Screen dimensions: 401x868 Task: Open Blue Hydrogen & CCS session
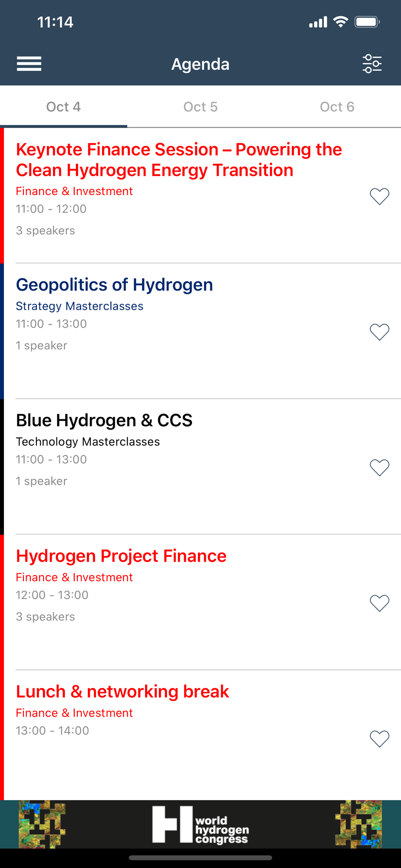tap(104, 420)
